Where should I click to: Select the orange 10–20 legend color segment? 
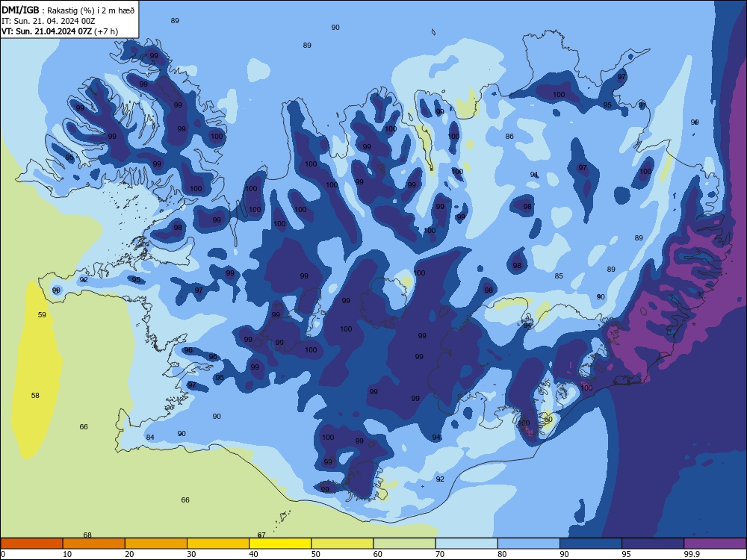coord(94,544)
